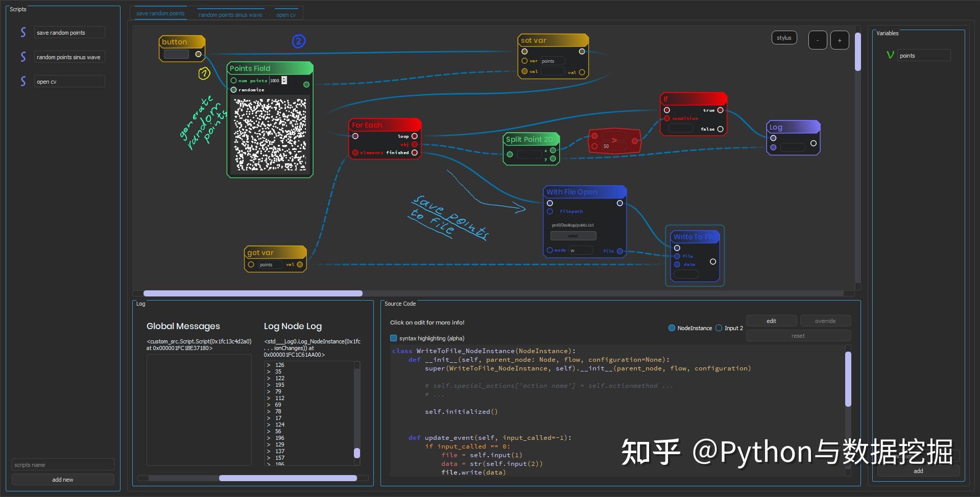Click the filepath input port on With File Open
Image resolution: width=980 pixels, height=497 pixels.
click(550, 211)
